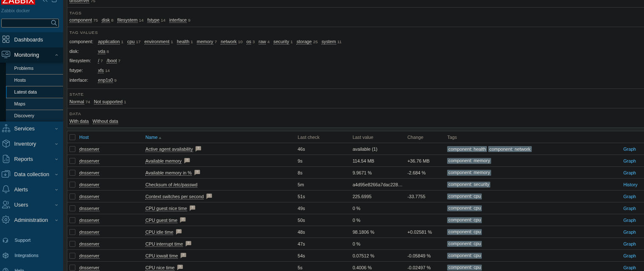Open History link for Checksum of /etc/passwd
This screenshot has height=271, width=644.
[630, 185]
